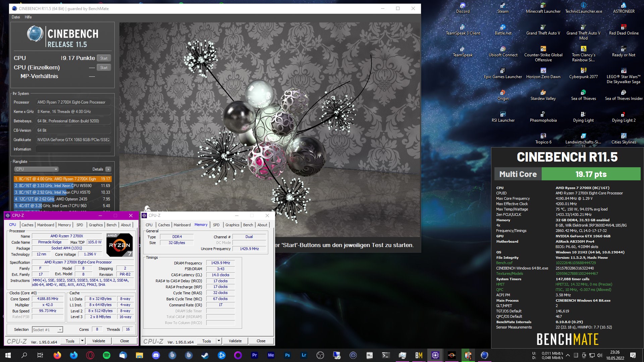644x362 pixels.
Task: Open the ASTRONEER desktop icon
Action: click(624, 8)
